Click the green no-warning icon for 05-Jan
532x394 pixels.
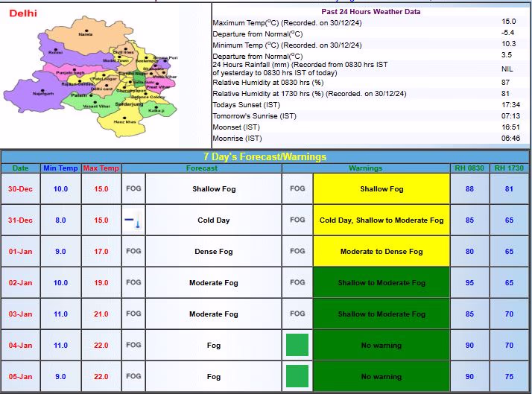tap(297, 376)
